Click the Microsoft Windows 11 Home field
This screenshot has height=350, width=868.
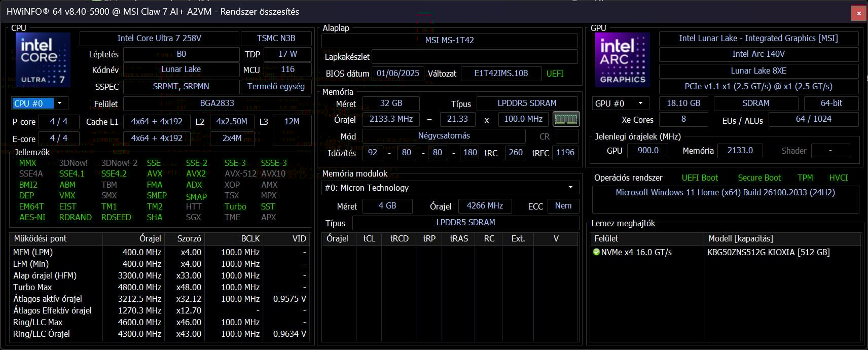click(x=725, y=193)
